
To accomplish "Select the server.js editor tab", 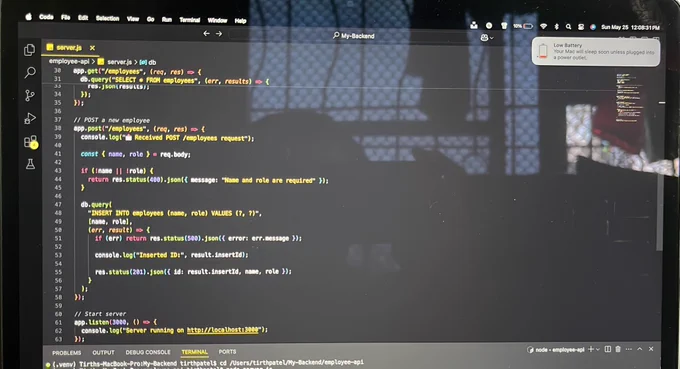I will coord(69,47).
